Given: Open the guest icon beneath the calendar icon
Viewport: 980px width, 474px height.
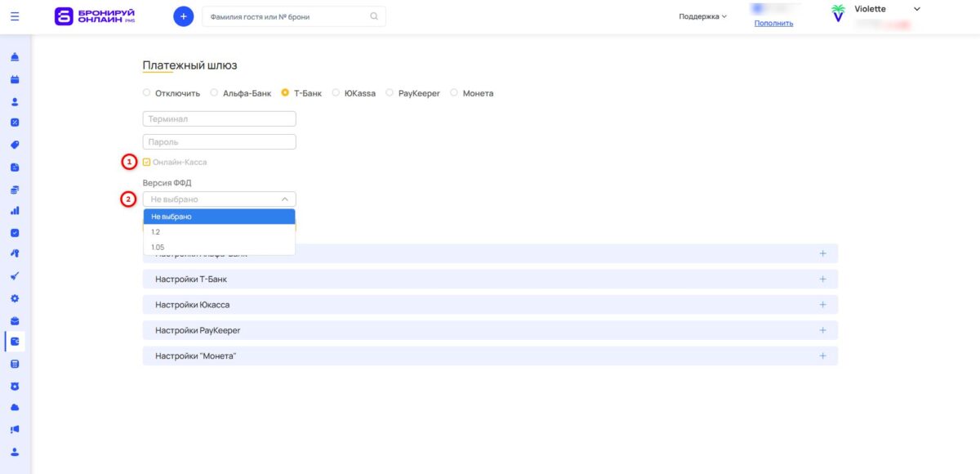Looking at the screenshot, I should (15, 102).
